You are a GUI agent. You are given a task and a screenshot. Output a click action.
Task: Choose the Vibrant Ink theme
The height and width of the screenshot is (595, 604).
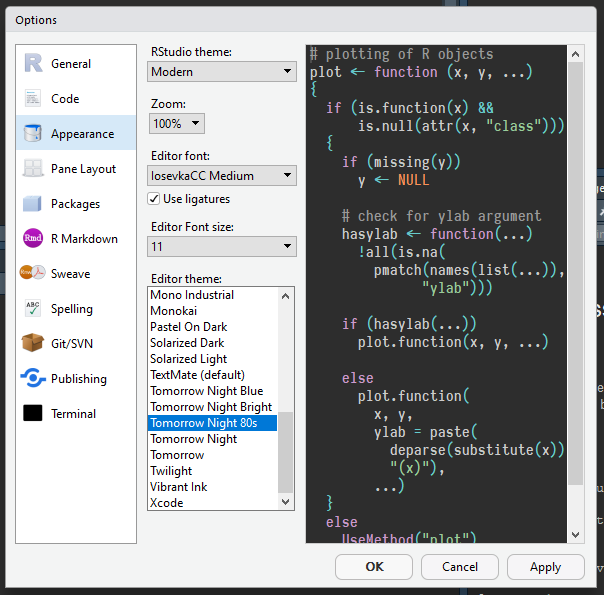pyautogui.click(x=213, y=487)
